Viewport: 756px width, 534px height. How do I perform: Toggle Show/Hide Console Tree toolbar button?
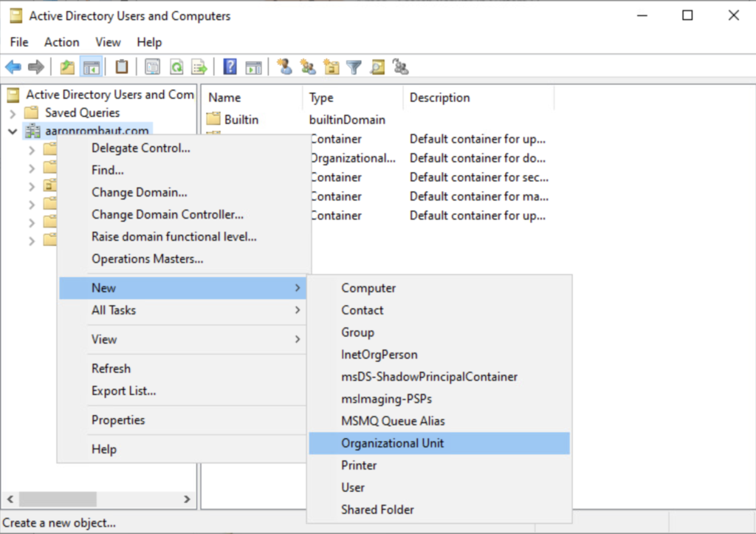click(x=91, y=67)
